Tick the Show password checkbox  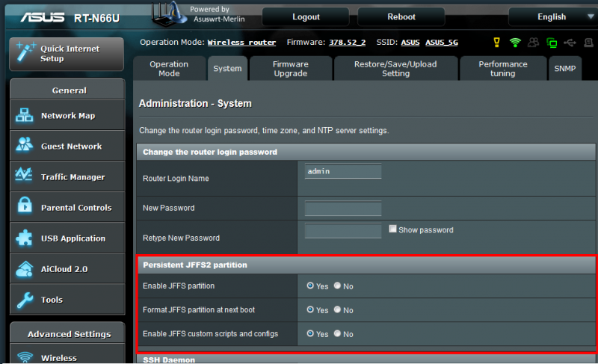[393, 229]
